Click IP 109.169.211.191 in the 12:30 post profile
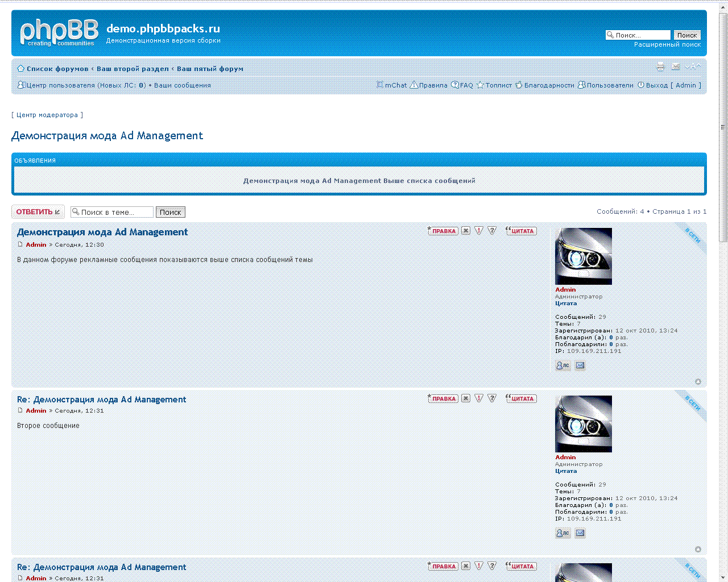This screenshot has width=728, height=582. pyautogui.click(x=594, y=351)
